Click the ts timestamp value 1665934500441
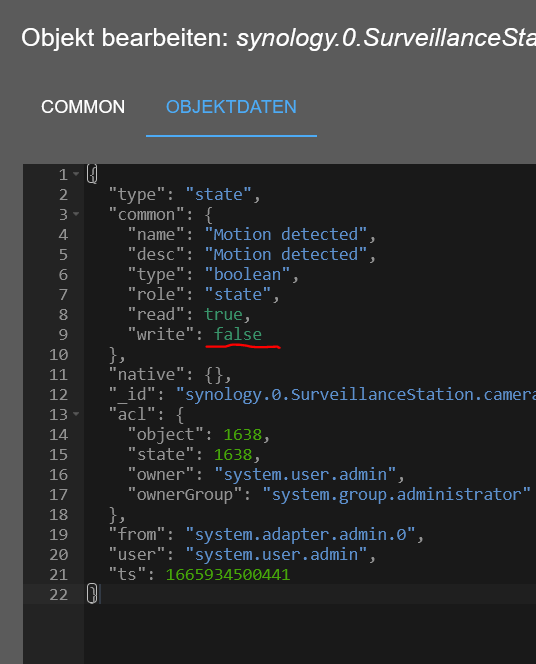536x664 pixels. tap(228, 575)
